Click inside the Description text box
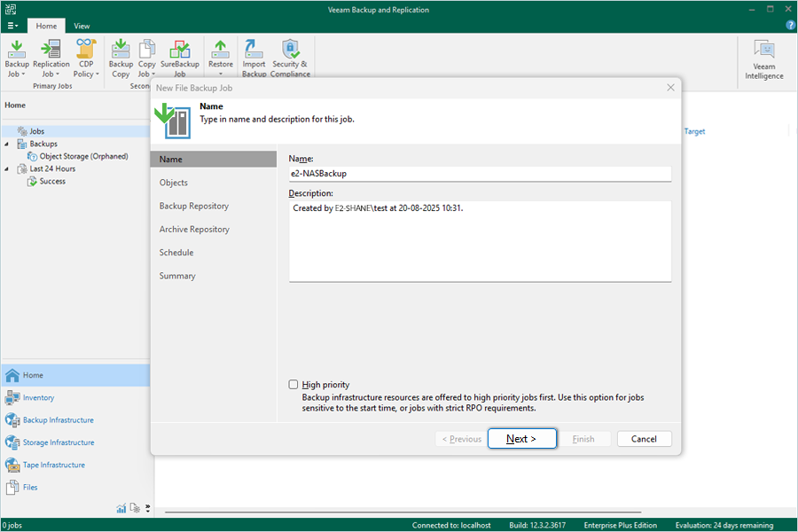 coord(480,241)
